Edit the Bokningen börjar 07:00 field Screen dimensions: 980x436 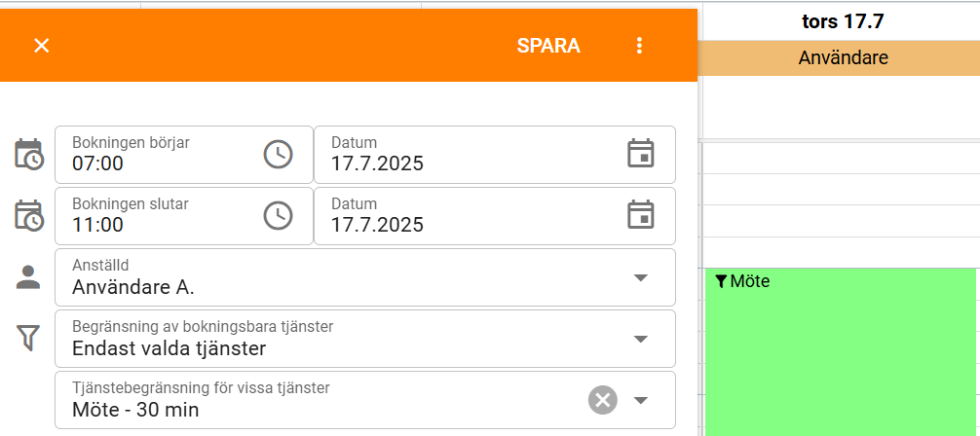click(x=184, y=155)
